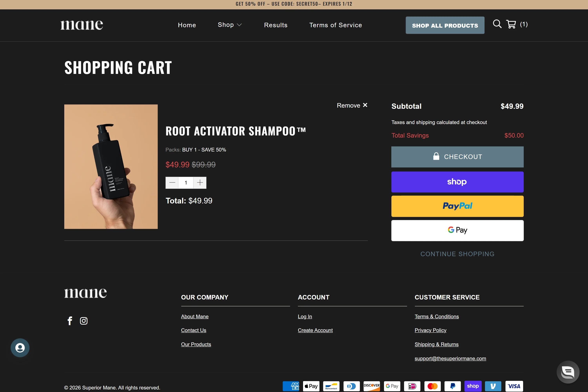
Task: Click the Shop Pay purple button
Action: point(457,182)
